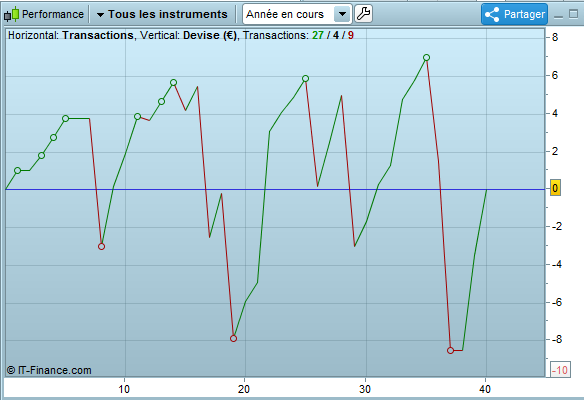Image resolution: width=584 pixels, height=400 pixels.
Task: Click the red low marker at transaction 19
Action: pos(234,339)
